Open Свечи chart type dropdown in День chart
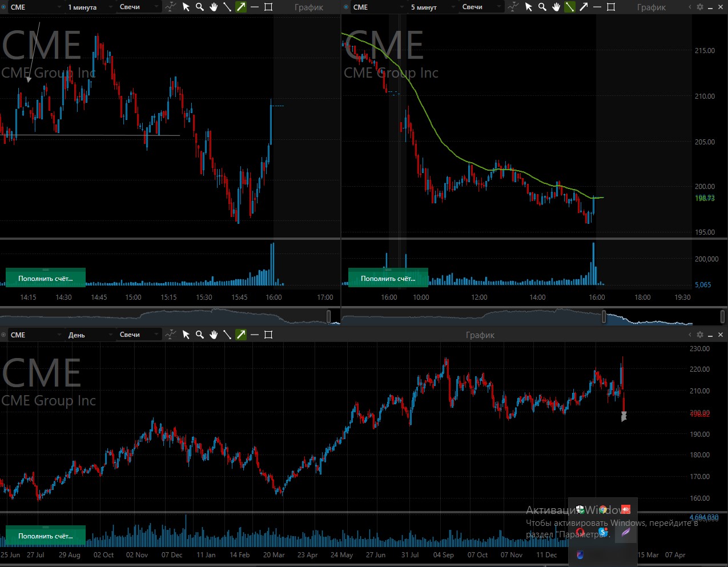728x567 pixels. [139, 335]
